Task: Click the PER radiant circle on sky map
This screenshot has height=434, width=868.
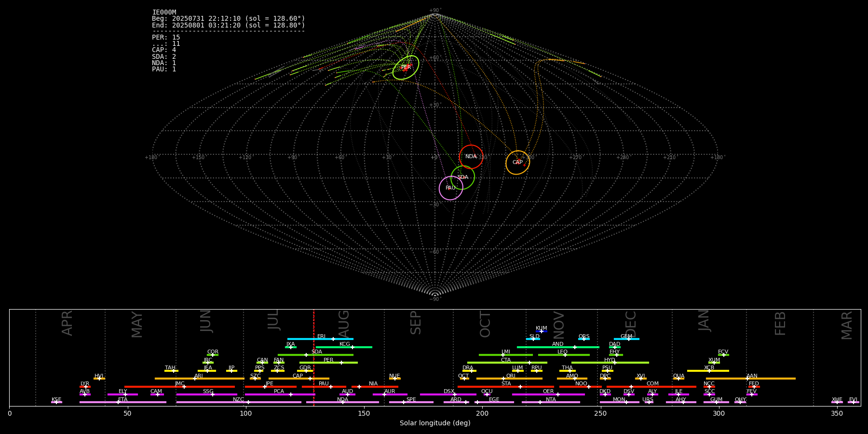Action: (x=406, y=68)
